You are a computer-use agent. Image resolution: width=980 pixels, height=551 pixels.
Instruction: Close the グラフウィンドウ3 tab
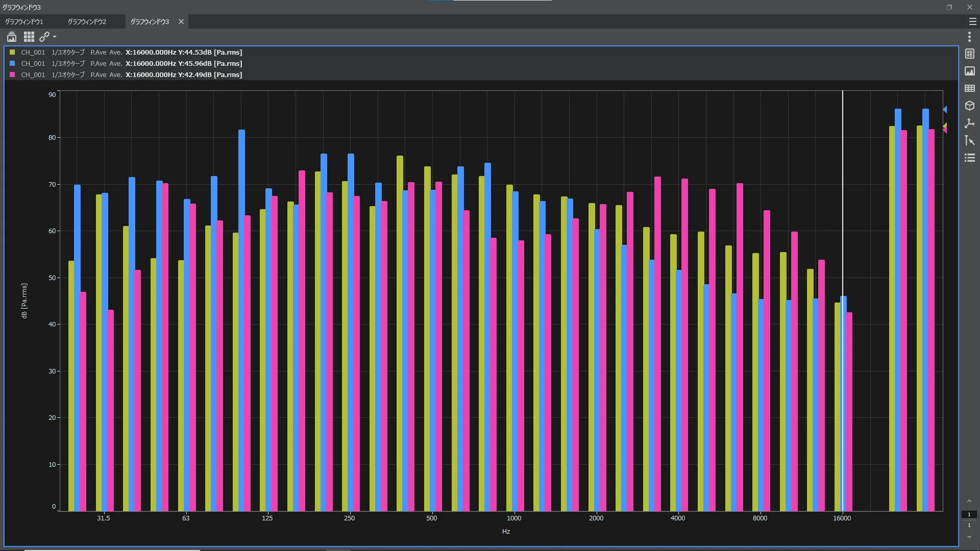tap(181, 21)
